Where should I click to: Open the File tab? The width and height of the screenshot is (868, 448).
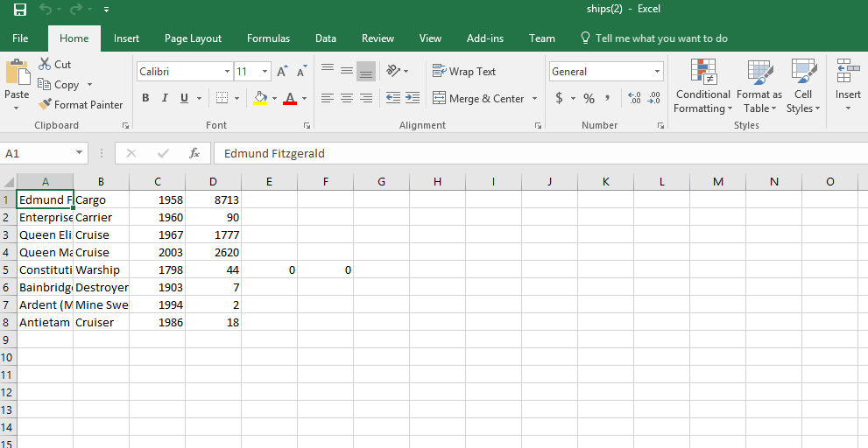point(20,38)
